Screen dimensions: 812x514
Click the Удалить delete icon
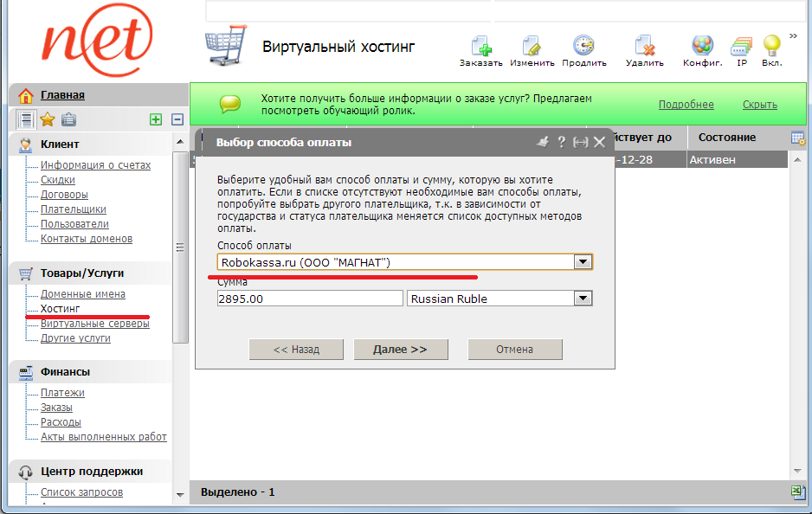pyautogui.click(x=644, y=47)
